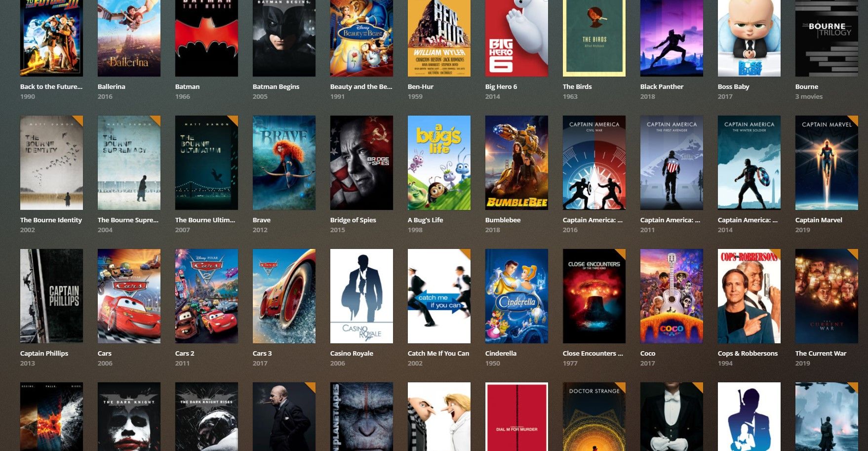The width and height of the screenshot is (868, 451).
Task: Click the Casino Royale title link
Action: click(352, 353)
